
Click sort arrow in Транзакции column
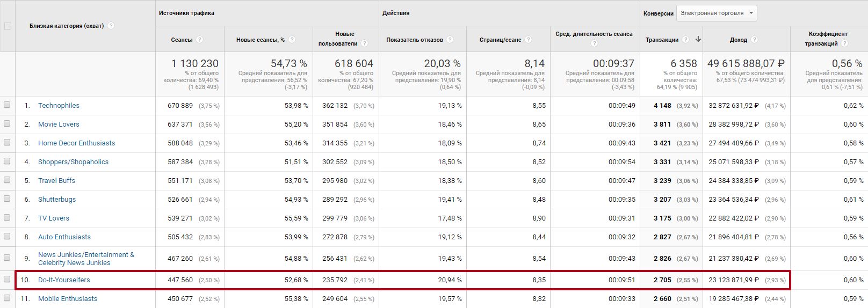(698, 39)
